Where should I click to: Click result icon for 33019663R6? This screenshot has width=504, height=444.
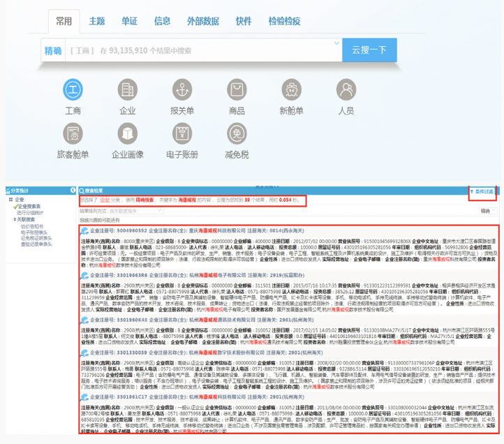(x=84, y=276)
